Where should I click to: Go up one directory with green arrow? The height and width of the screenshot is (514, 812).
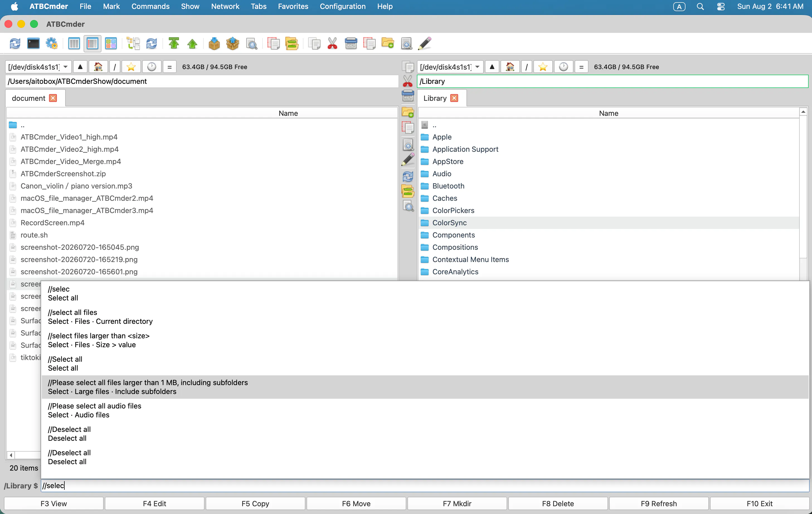(192, 44)
